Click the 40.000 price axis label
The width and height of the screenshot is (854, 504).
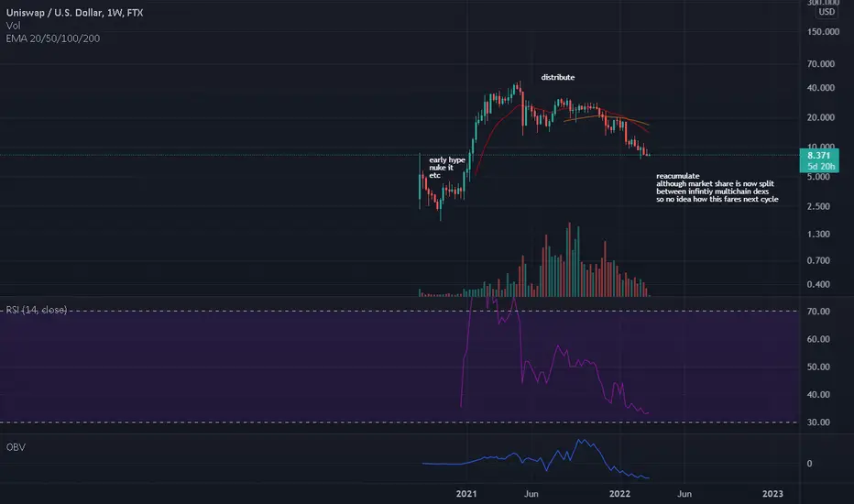pyautogui.click(x=821, y=88)
